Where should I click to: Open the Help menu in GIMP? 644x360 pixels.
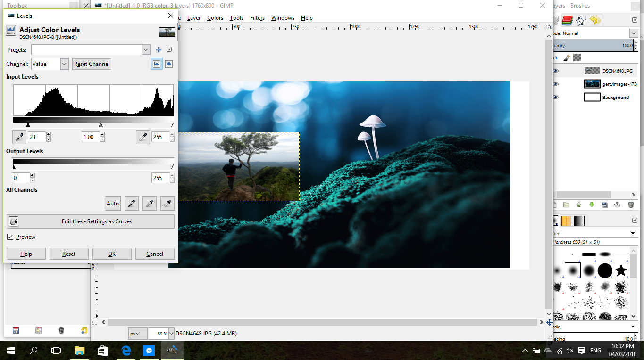click(307, 18)
